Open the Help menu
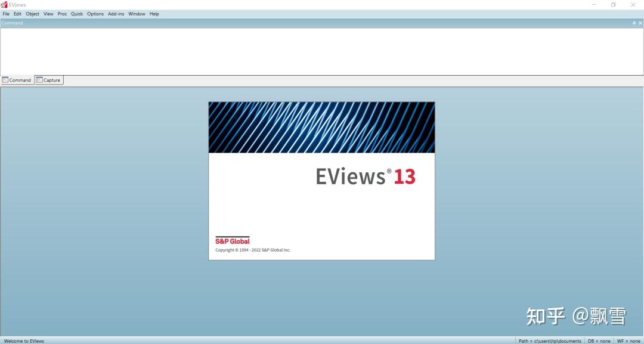644x344 pixels. tap(154, 13)
